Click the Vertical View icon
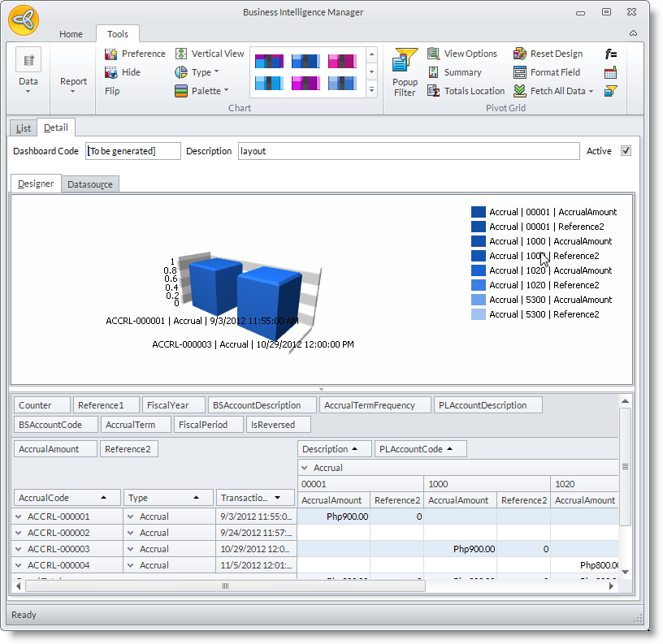The image size is (663, 644). (x=181, y=54)
